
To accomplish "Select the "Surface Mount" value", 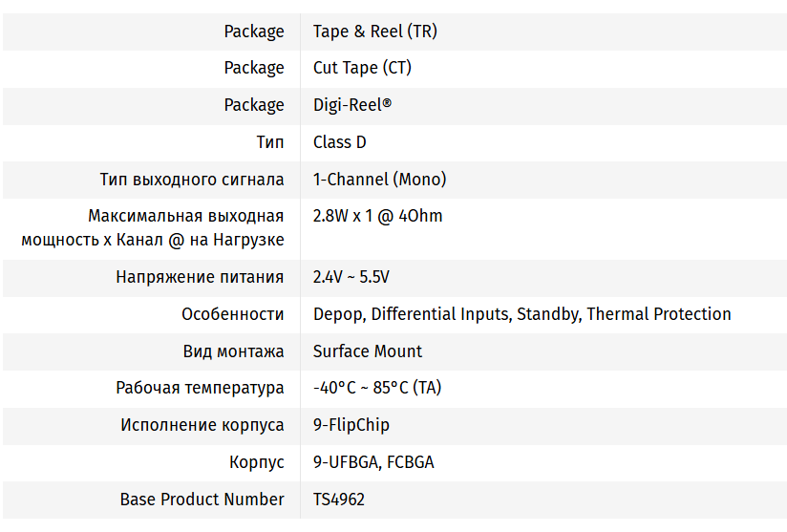I will (x=367, y=351).
